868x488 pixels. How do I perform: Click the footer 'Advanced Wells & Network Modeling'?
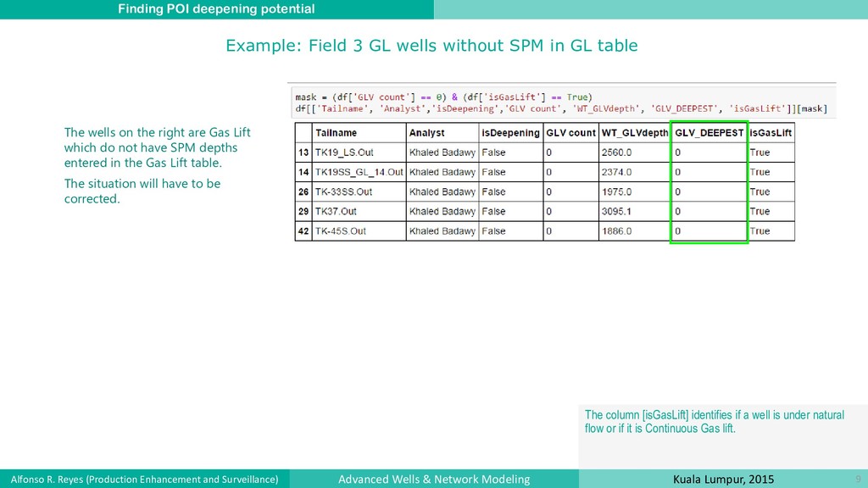click(434, 480)
